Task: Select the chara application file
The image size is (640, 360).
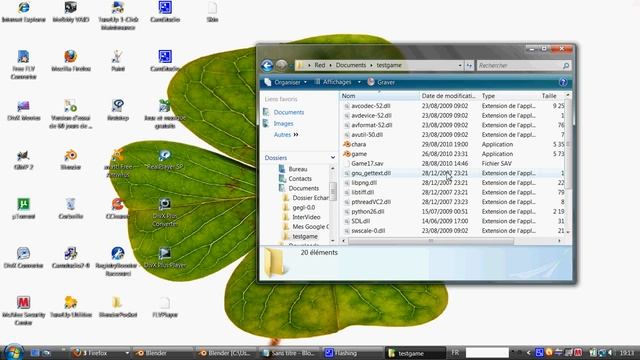Action: (x=358, y=144)
